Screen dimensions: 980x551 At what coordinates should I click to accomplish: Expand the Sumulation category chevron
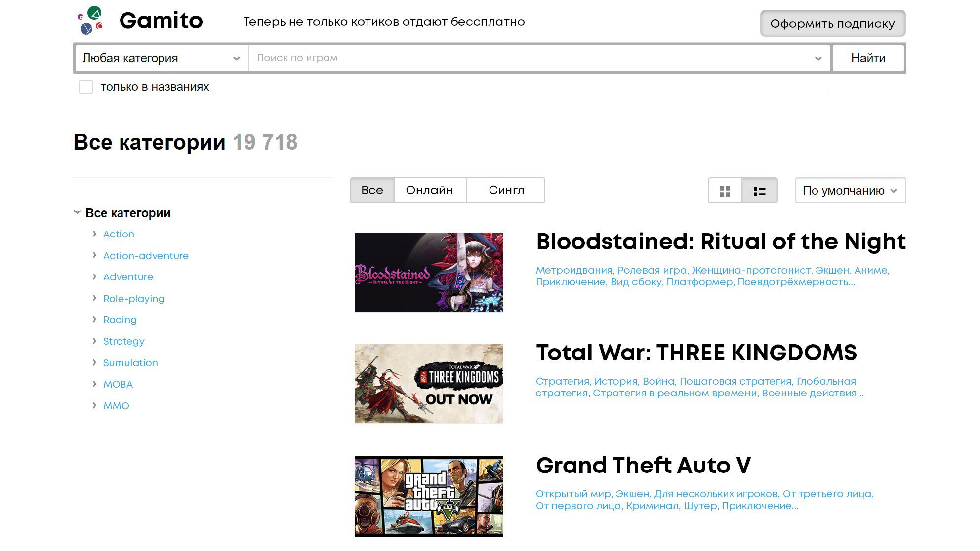94,362
